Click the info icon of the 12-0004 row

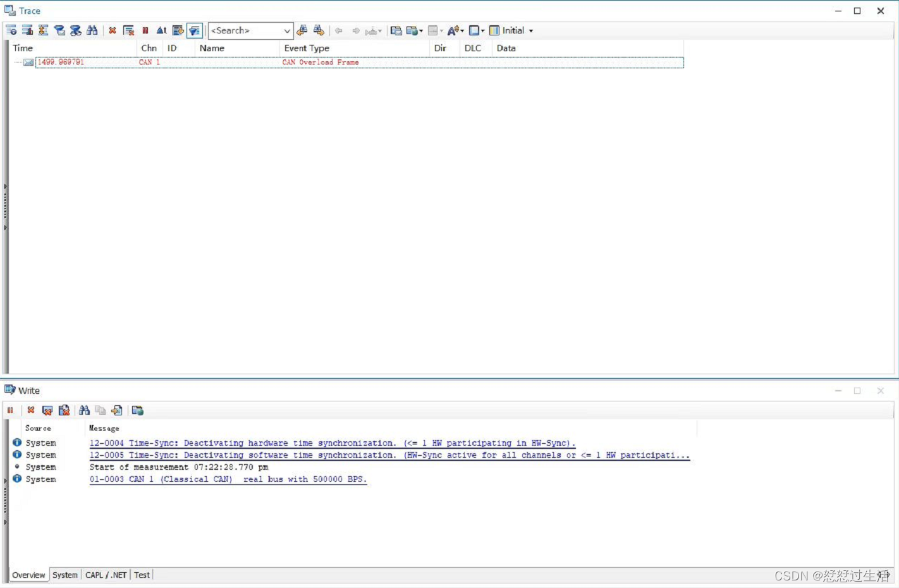[x=17, y=443]
